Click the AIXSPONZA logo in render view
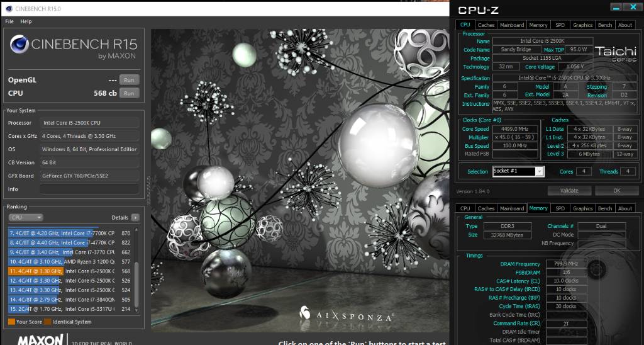644x345 pixels. pyautogui.click(x=347, y=315)
